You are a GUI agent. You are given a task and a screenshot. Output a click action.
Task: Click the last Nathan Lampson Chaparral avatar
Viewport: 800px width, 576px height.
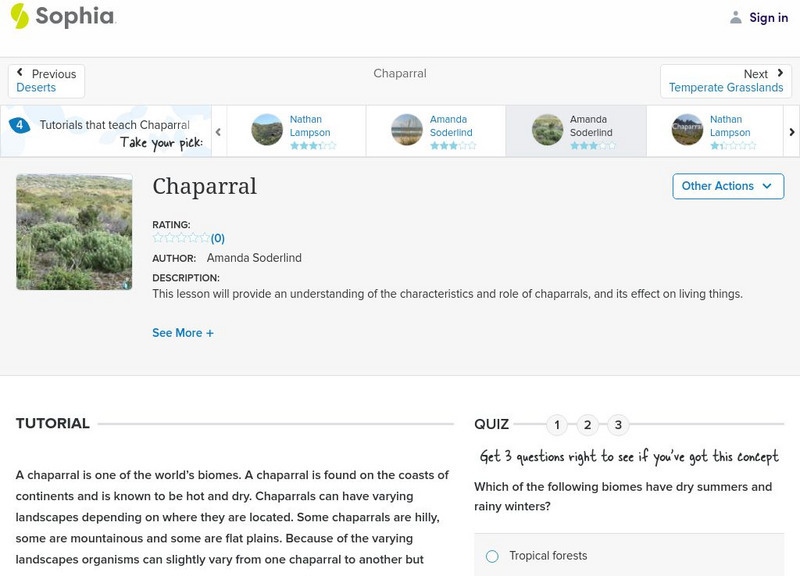[687, 130]
